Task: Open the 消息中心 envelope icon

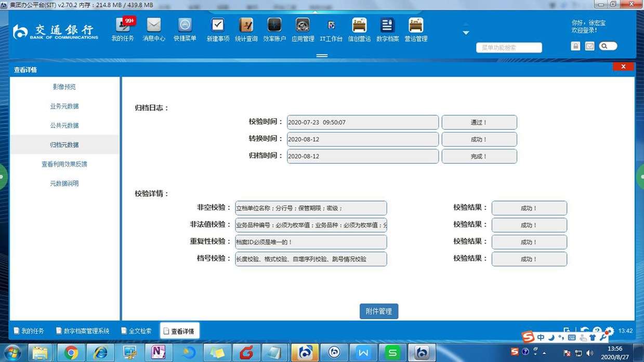Action: (x=154, y=29)
